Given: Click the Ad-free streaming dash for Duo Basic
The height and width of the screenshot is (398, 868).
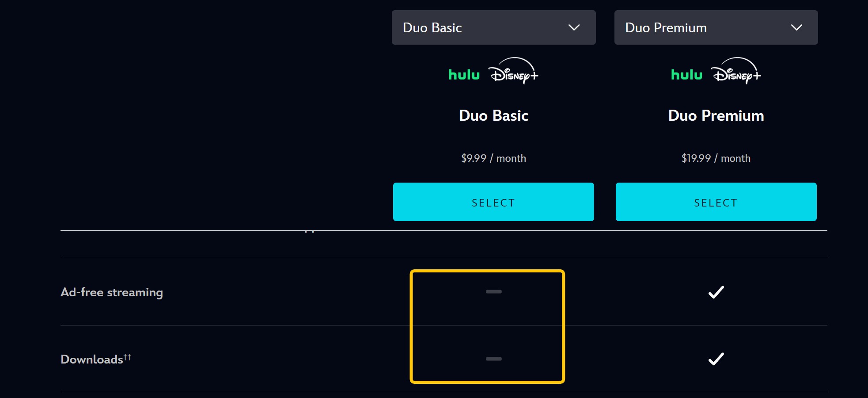Looking at the screenshot, I should click(493, 292).
